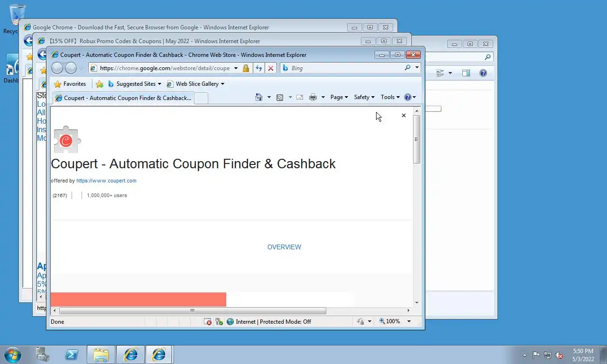Click the popup blocked icon in status bar

[208, 321]
